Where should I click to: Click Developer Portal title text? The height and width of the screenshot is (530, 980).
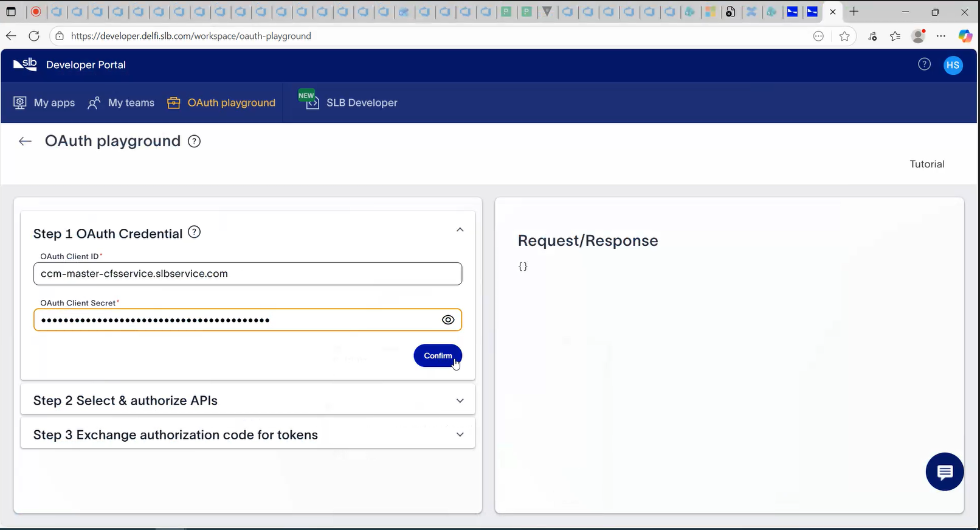click(x=86, y=65)
